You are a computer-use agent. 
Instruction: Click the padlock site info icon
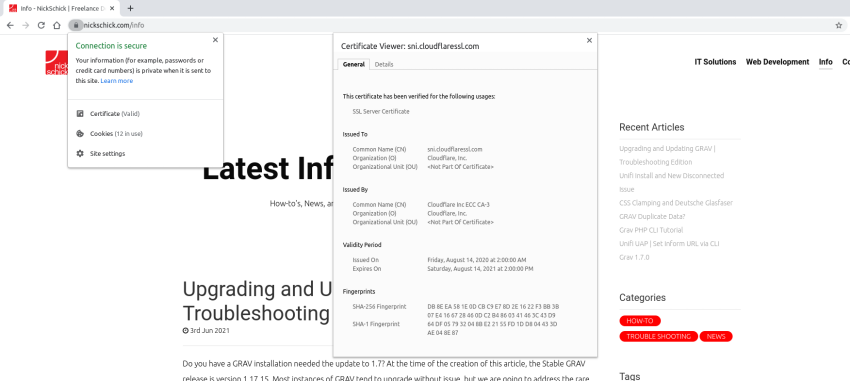(76, 25)
